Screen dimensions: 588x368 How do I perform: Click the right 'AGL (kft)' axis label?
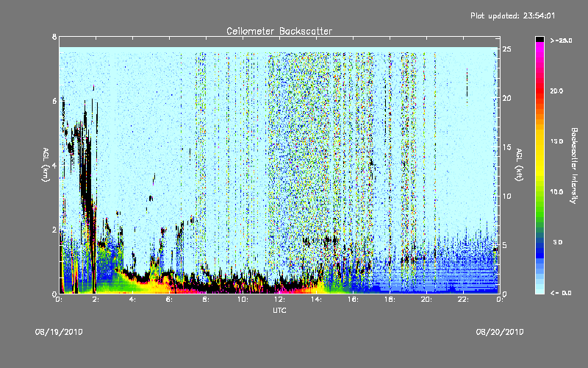pyautogui.click(x=519, y=165)
